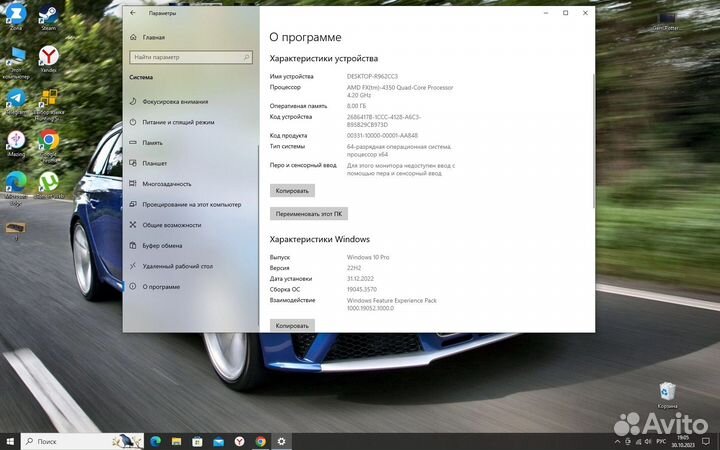
Task: Go back using the Settings back arrow
Action: point(133,13)
